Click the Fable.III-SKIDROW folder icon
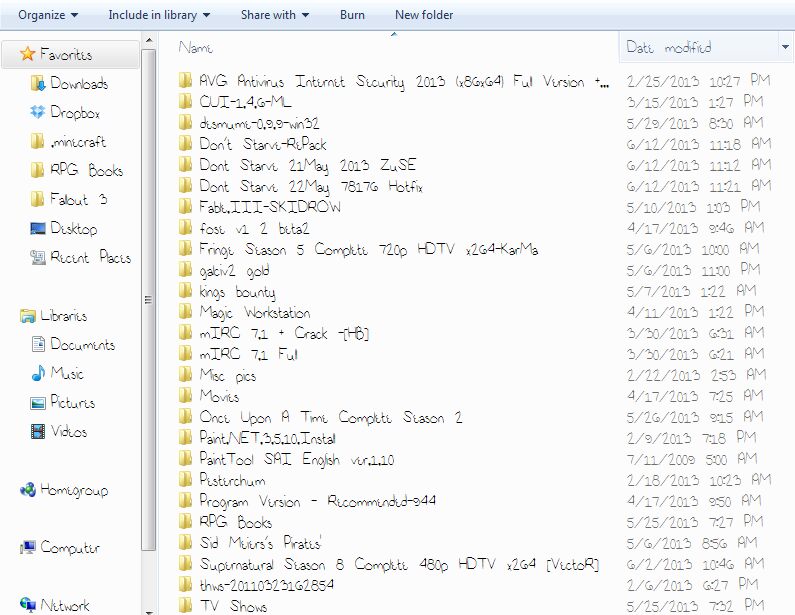Screen dimensions: 795x615 186,206
